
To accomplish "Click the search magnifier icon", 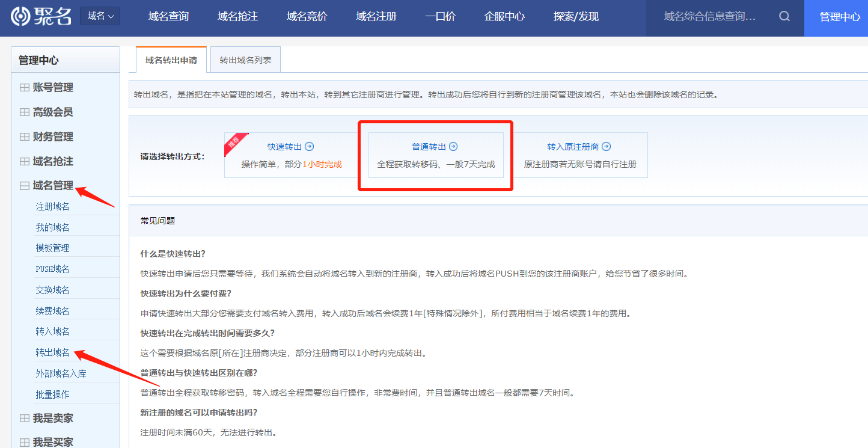I will (x=784, y=17).
